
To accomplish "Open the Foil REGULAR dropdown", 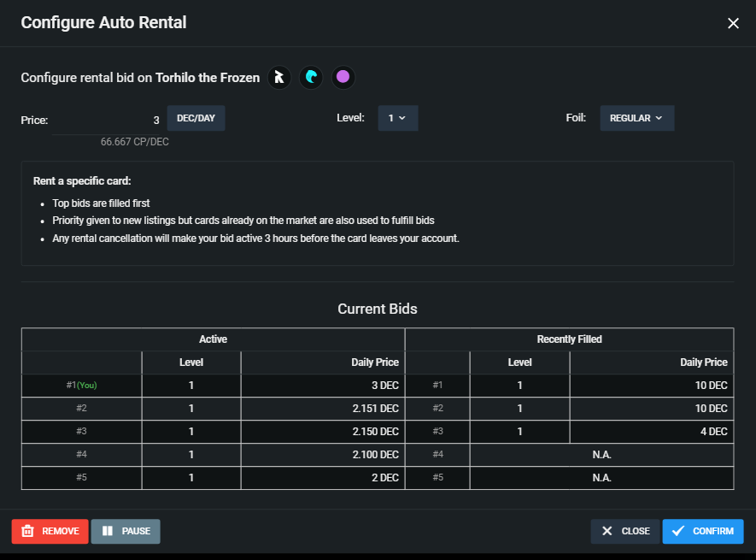I will tap(637, 118).
